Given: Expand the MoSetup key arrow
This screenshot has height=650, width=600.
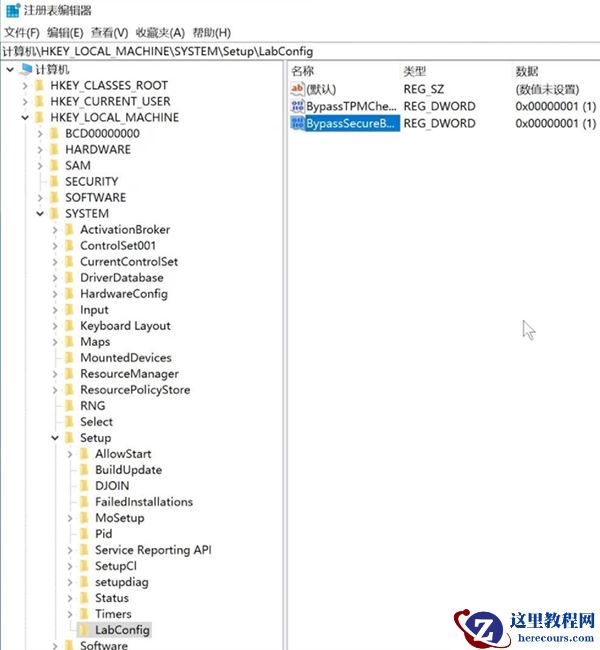Looking at the screenshot, I should [x=70, y=518].
